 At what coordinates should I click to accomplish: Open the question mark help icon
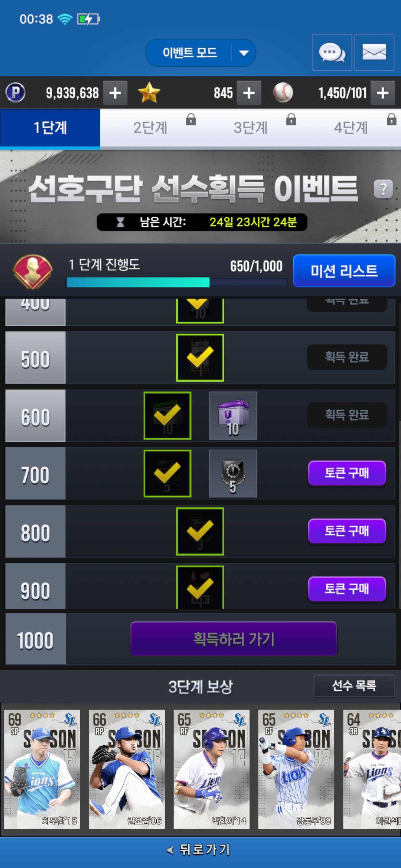coord(383,190)
